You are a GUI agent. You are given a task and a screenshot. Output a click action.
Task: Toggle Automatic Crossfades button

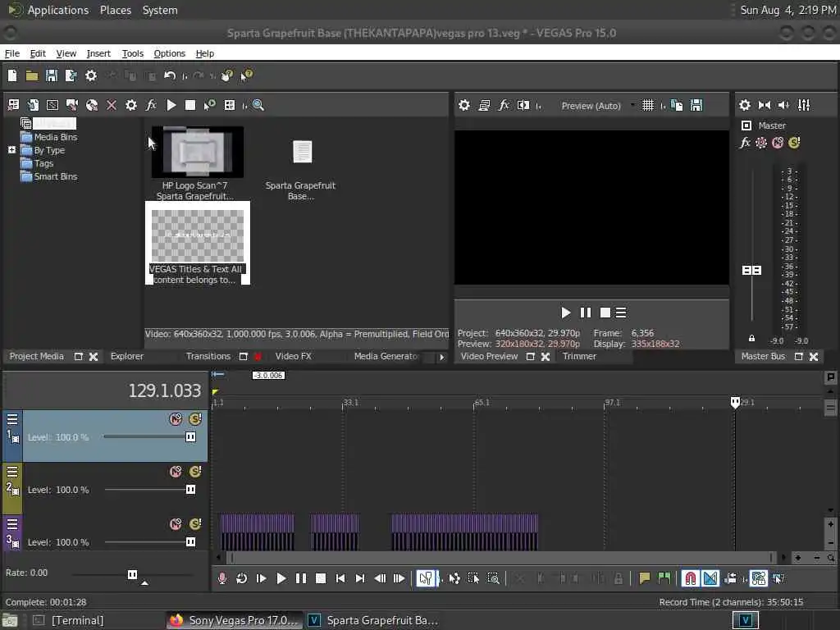(x=710, y=578)
